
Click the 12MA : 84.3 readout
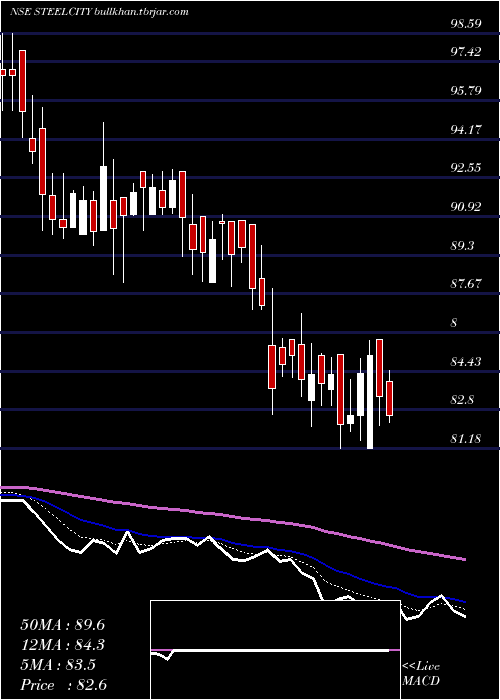62,645
